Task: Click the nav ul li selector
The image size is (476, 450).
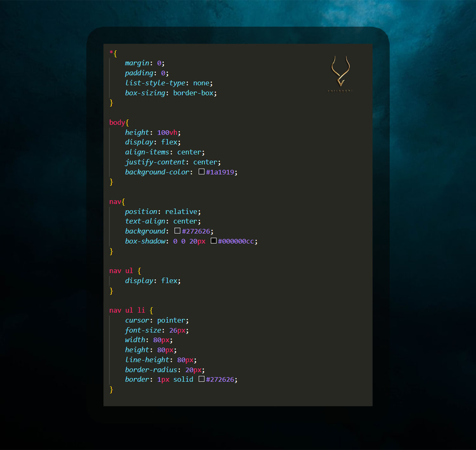Action: coord(126,310)
